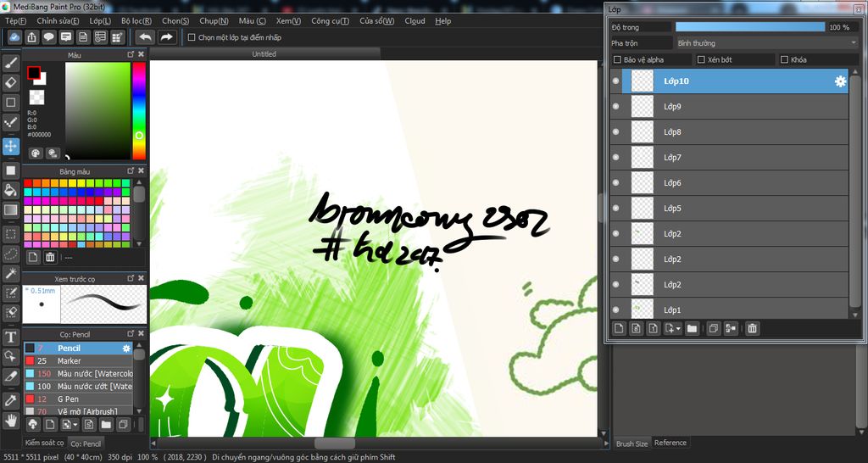Select the Eyedropper tool
This screenshot has width=868, height=463.
point(11,400)
